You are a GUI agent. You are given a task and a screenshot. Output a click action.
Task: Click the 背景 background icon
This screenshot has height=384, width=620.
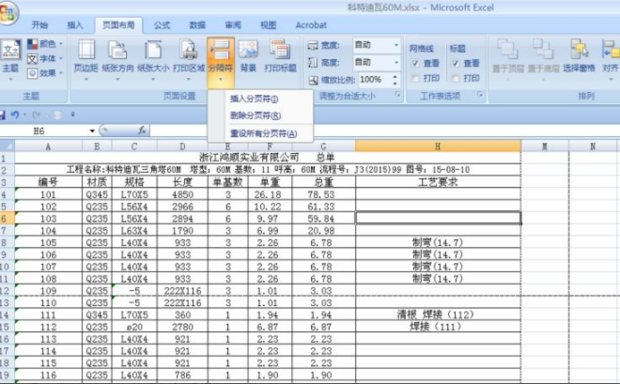coord(248,50)
